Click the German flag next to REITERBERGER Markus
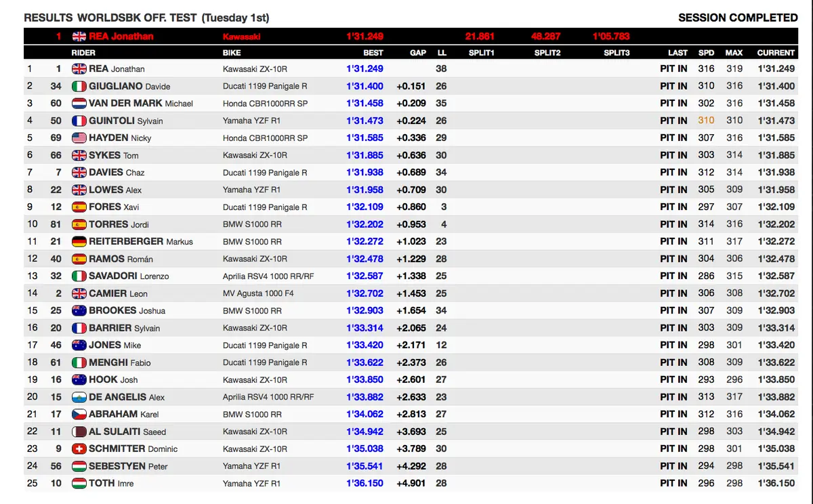813x504 pixels. pyautogui.click(x=79, y=241)
